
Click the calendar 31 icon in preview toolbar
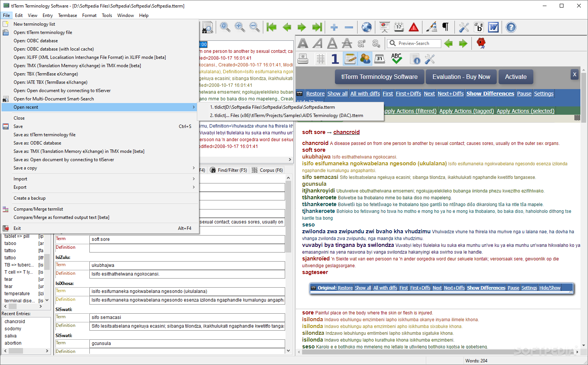(380, 59)
